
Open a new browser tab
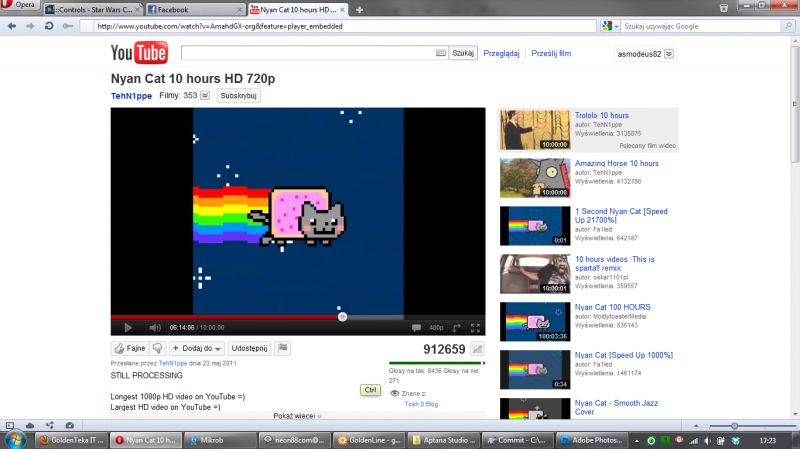click(359, 10)
